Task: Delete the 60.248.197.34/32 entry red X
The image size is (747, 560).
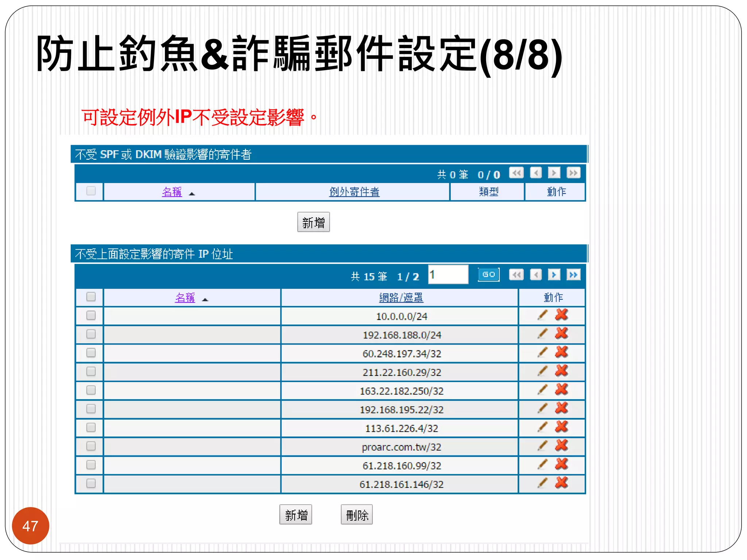Action: click(561, 352)
